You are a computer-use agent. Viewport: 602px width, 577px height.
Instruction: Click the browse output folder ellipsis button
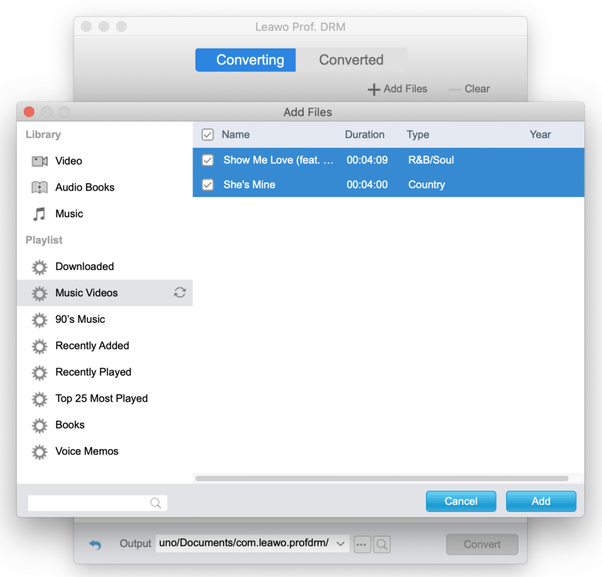point(362,544)
